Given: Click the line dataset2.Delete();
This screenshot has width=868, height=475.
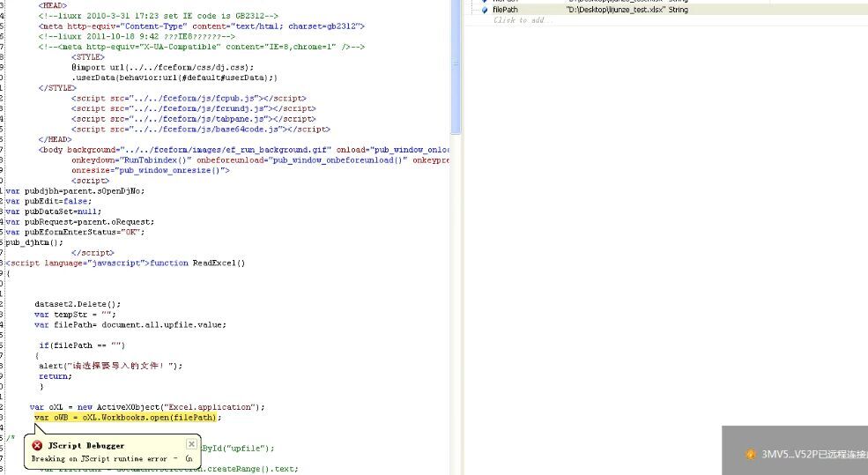Looking at the screenshot, I should coord(78,304).
